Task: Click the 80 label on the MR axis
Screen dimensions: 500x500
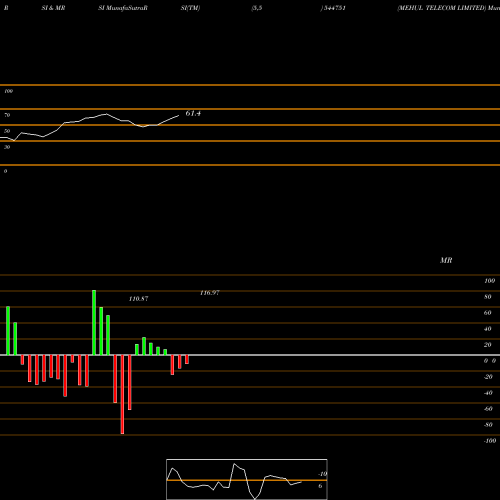Action: click(488, 297)
